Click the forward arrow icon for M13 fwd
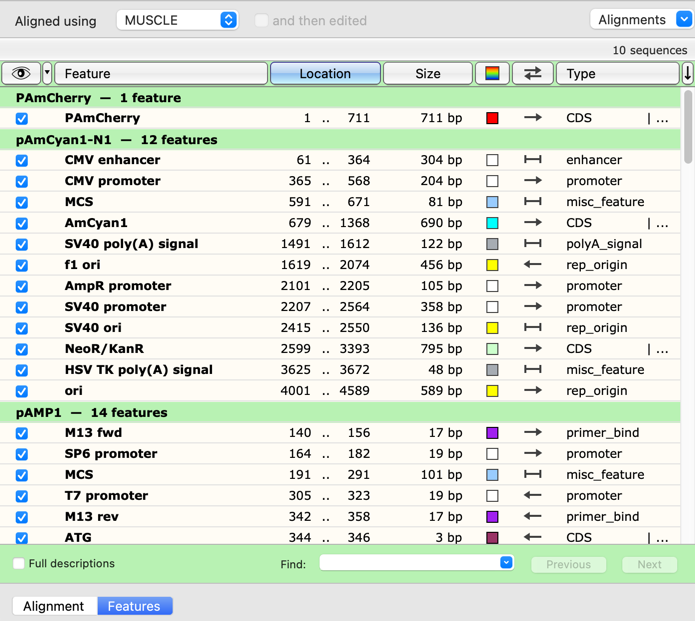Screen dimensions: 695x621 [x=532, y=433]
